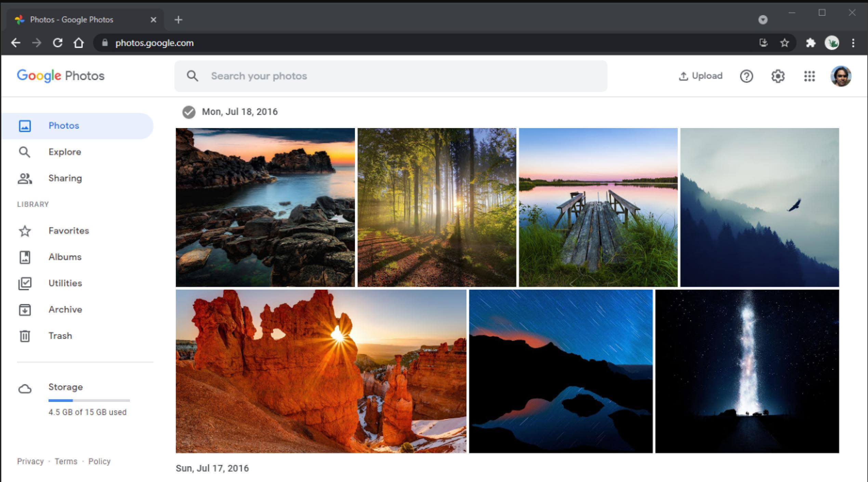Click the Albums icon in sidebar

point(25,257)
